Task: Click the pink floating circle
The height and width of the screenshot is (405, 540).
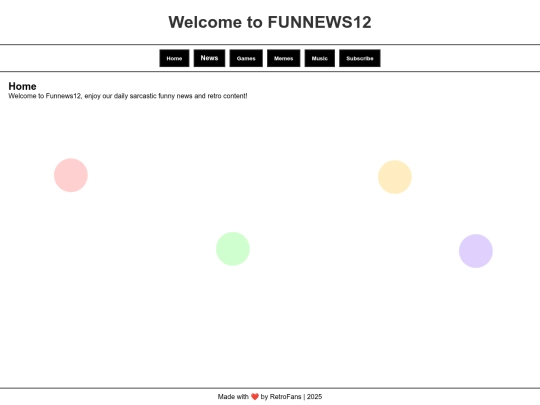Action: tap(71, 175)
